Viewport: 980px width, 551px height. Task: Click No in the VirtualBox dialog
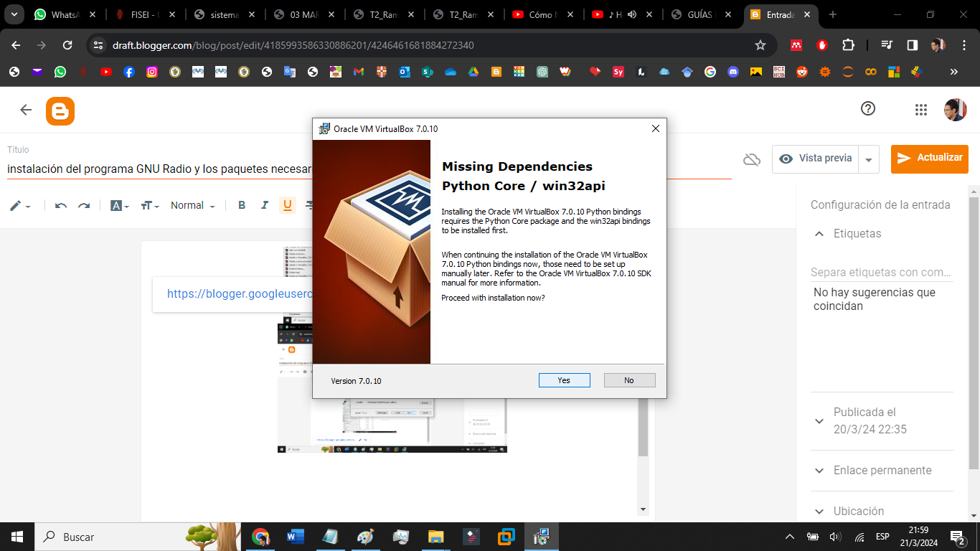tap(629, 380)
